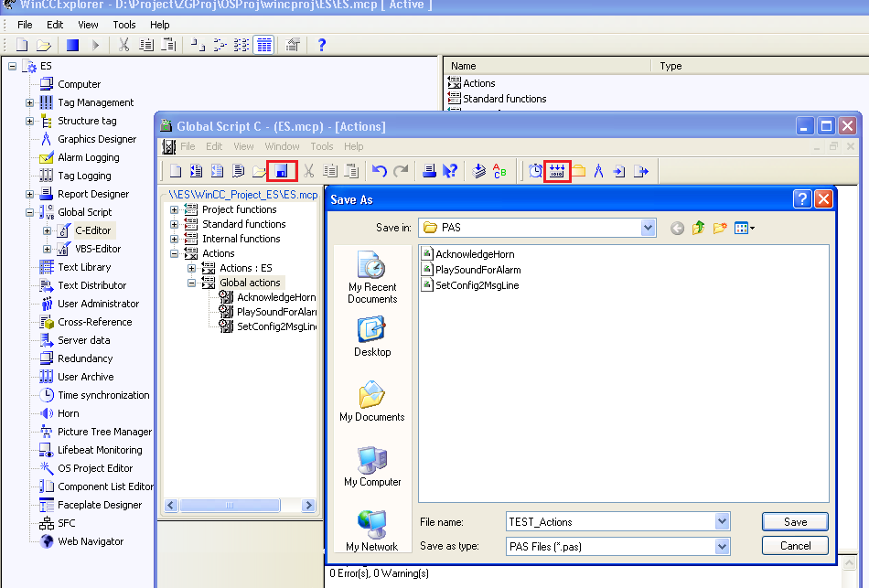Viewport: 869px width, 588px height.
Task: Click Properties icon in WinCC Explorer toolbar
Action: pos(293,45)
